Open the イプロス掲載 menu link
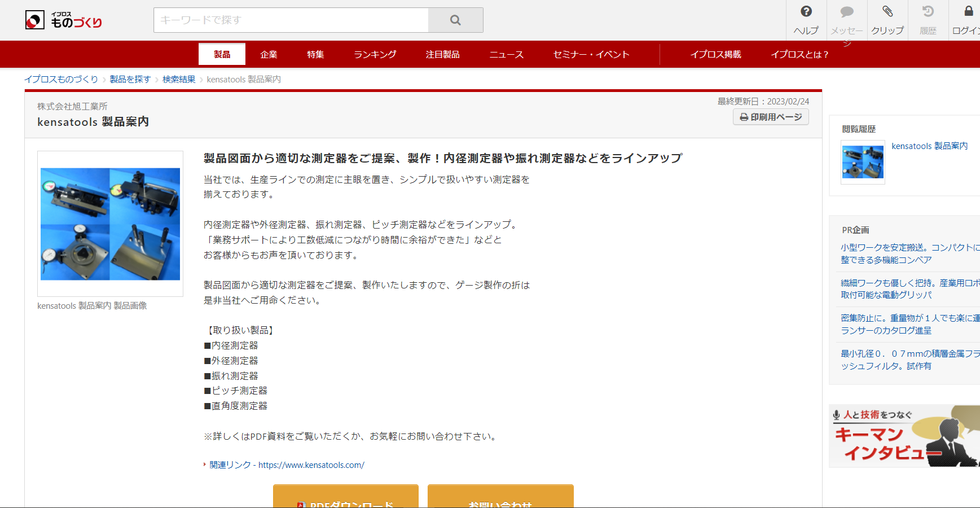Image resolution: width=980 pixels, height=508 pixels. coord(716,54)
